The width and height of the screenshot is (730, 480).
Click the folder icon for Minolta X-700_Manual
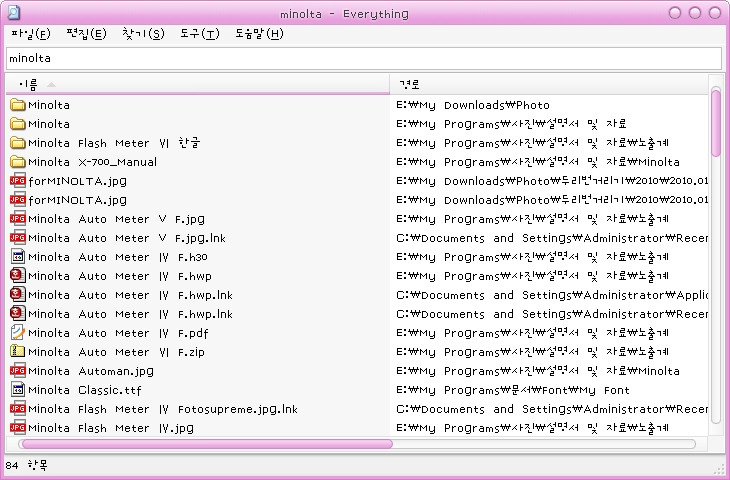(x=17, y=162)
